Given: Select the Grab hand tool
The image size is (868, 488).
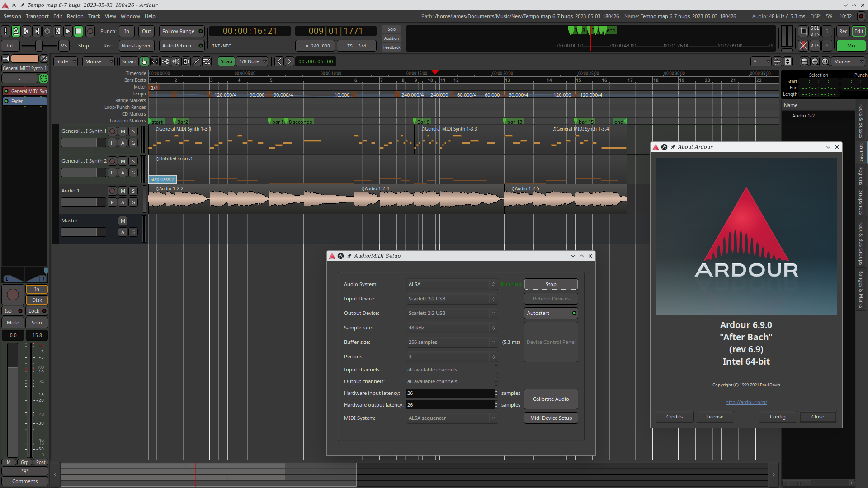Looking at the screenshot, I should 144,61.
